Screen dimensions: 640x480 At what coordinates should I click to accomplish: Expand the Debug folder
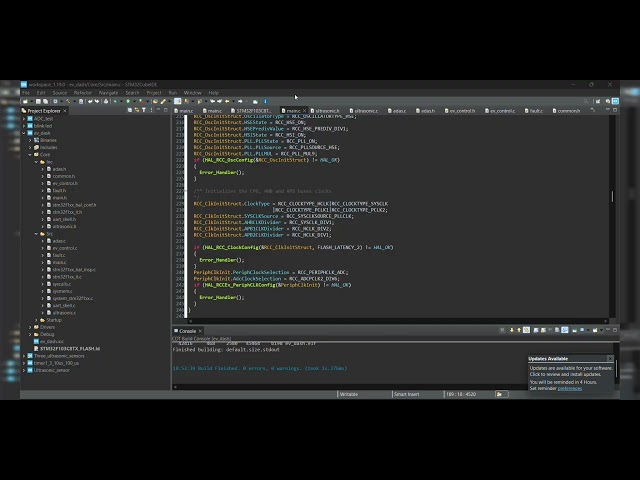[30, 334]
